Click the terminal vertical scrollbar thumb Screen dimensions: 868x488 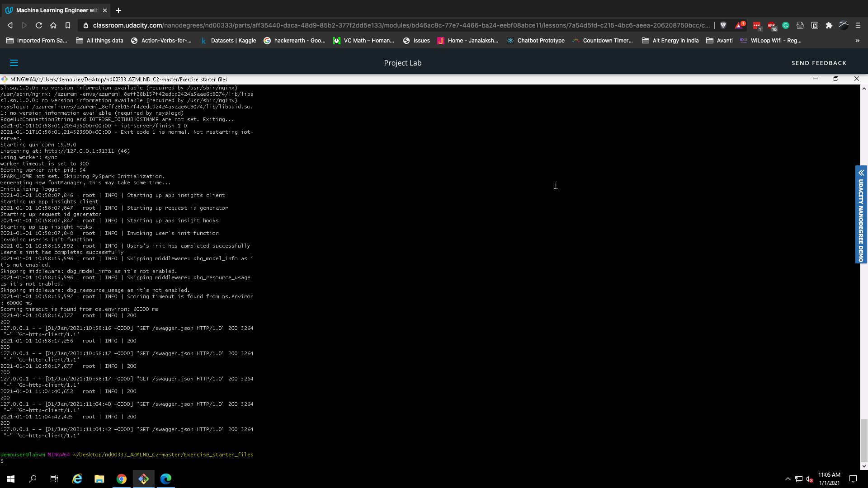coord(864,441)
